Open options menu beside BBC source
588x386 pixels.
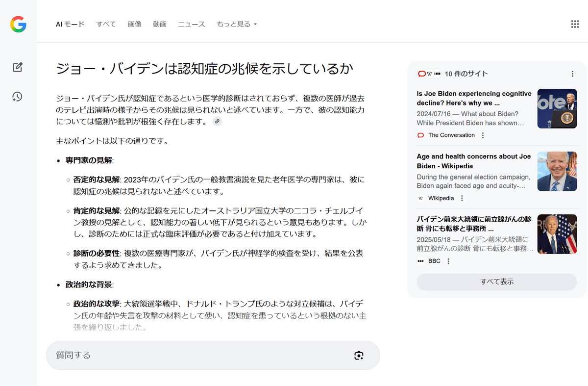pyautogui.click(x=448, y=261)
